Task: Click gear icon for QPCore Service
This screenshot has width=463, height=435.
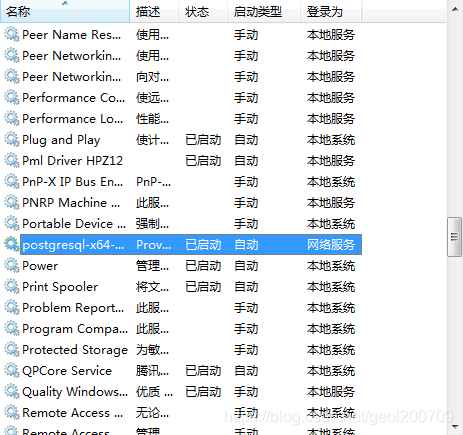Action: tap(12, 371)
